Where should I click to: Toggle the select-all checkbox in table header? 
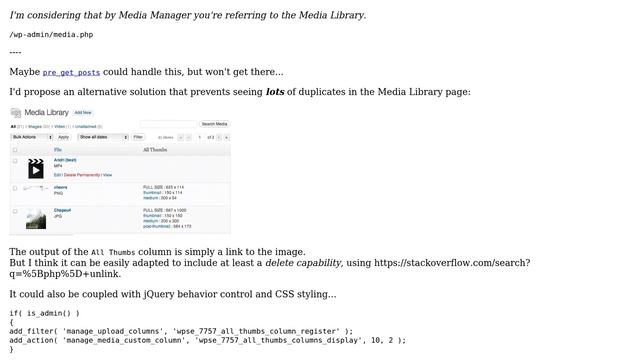pyautogui.click(x=15, y=150)
